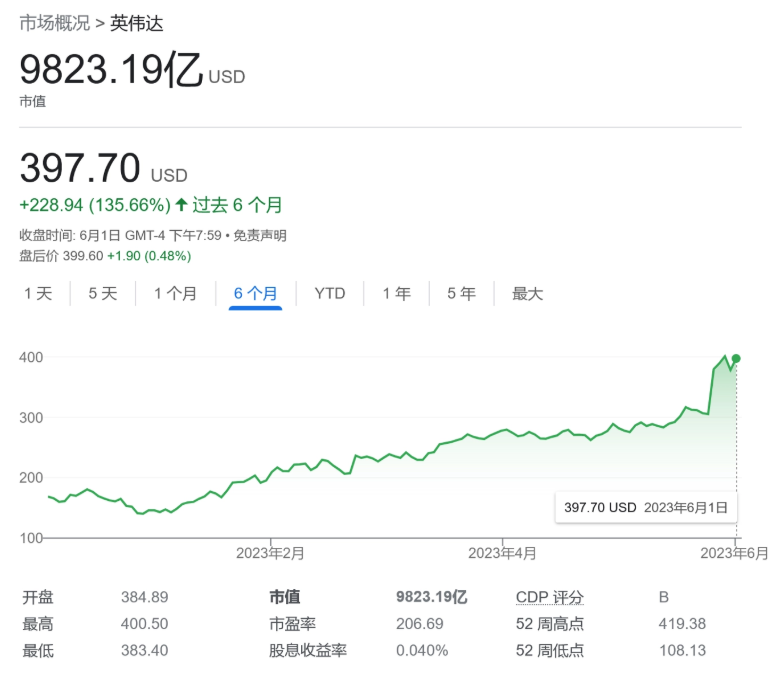
Task: Click the 2023年4月 axis label
Action: (x=502, y=553)
